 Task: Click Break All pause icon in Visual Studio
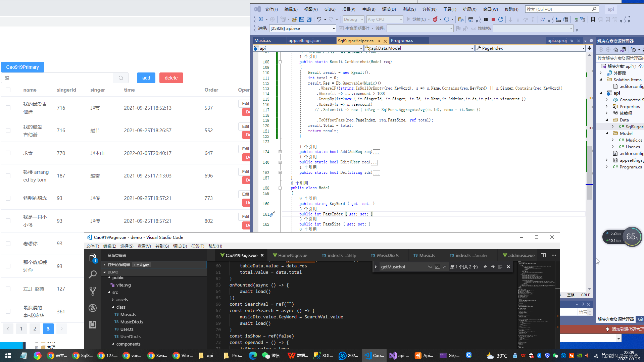click(486, 19)
